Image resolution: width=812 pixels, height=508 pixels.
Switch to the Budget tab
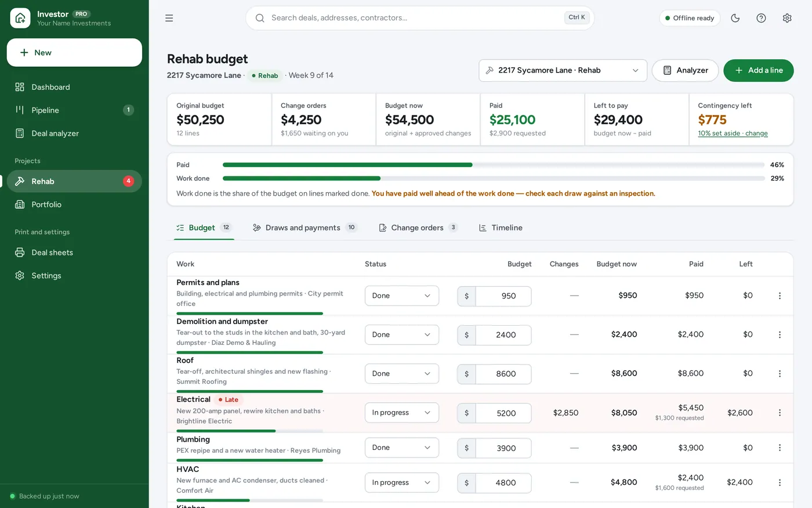click(x=204, y=228)
